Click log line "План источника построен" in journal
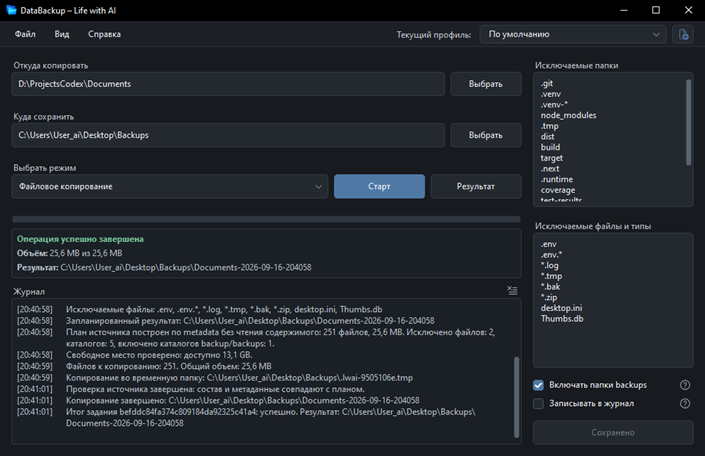The height and width of the screenshot is (456, 705). coord(281,338)
